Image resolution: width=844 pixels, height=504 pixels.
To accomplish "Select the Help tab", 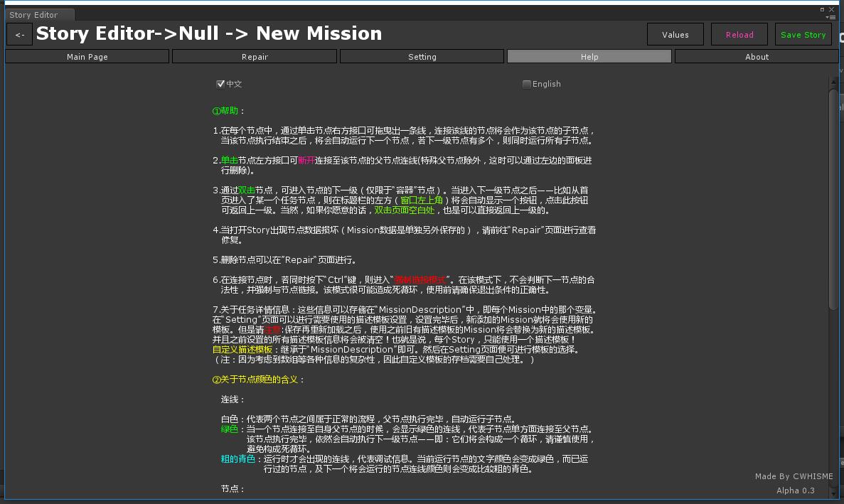I will 589,56.
